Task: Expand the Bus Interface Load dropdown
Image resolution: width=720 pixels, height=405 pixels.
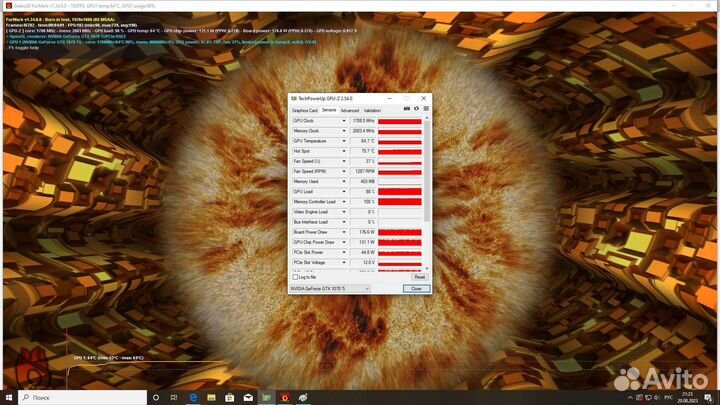Action: click(x=343, y=222)
